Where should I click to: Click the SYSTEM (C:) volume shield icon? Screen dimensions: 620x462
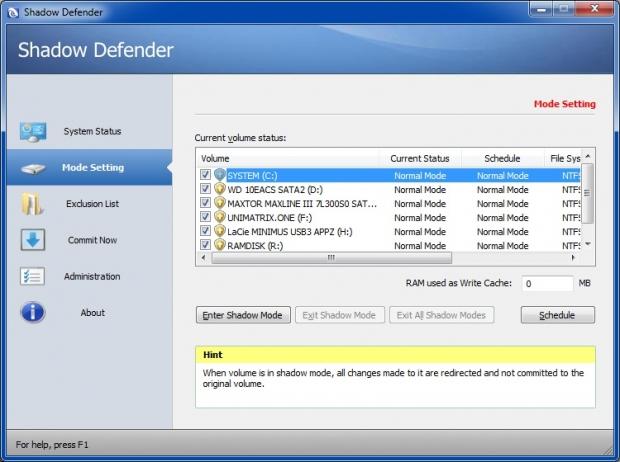[x=220, y=175]
